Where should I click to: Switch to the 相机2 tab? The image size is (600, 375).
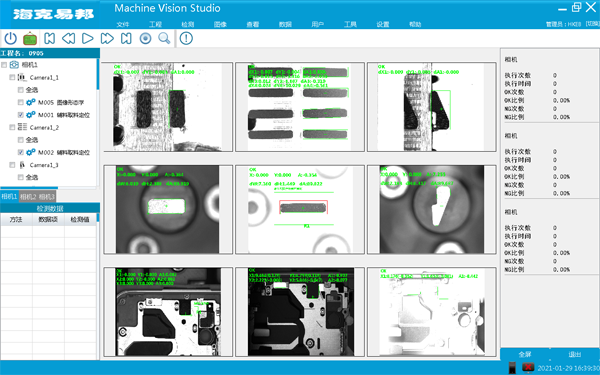tap(28, 197)
